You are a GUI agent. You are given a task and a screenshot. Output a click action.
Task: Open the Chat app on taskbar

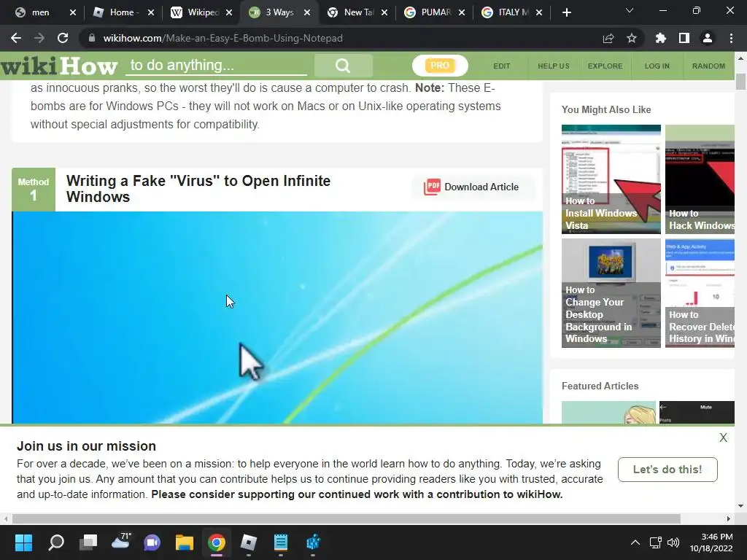pyautogui.click(x=152, y=542)
